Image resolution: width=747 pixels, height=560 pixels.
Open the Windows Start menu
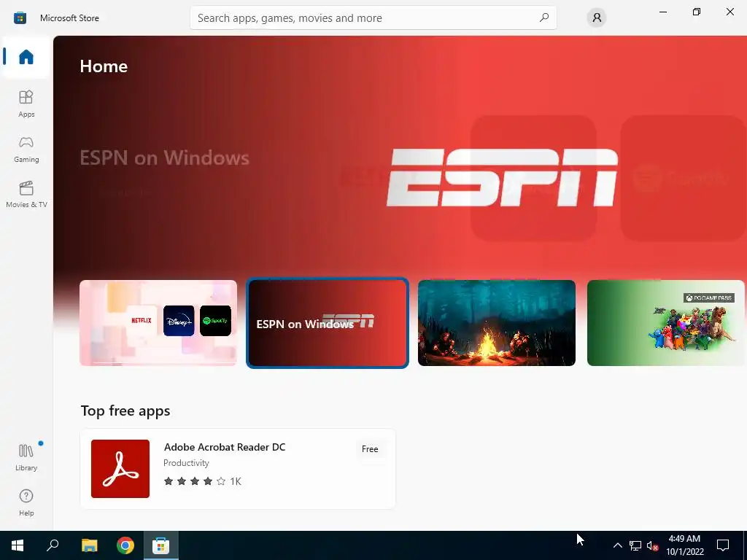(18, 545)
